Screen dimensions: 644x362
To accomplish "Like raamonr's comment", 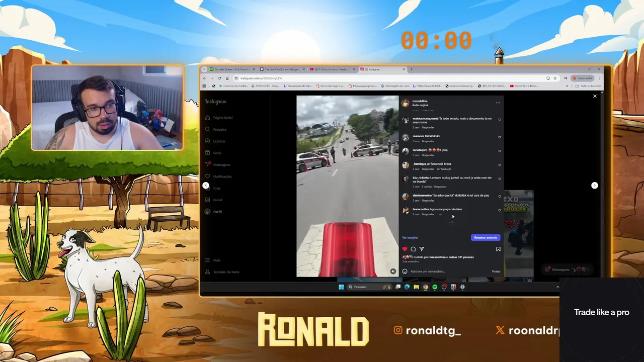I will pyautogui.click(x=499, y=137).
